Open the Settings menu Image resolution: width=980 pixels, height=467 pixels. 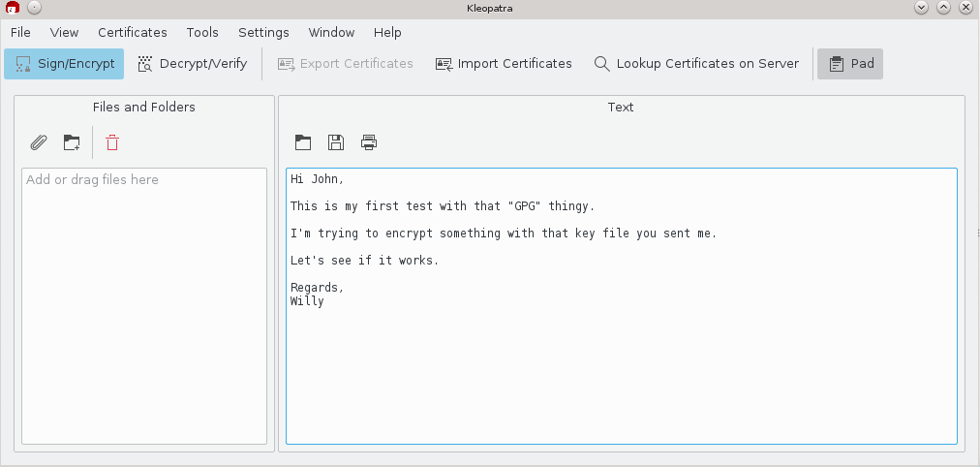click(263, 32)
